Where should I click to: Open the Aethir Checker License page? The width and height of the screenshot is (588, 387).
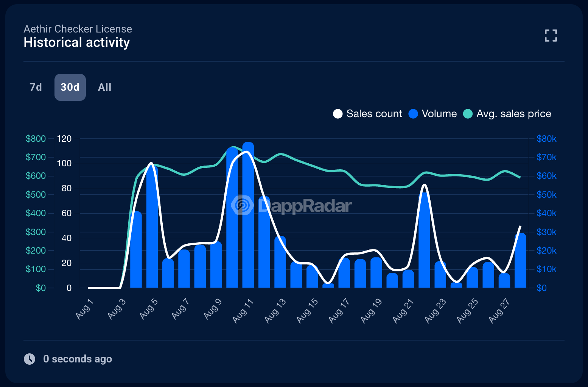click(x=78, y=29)
